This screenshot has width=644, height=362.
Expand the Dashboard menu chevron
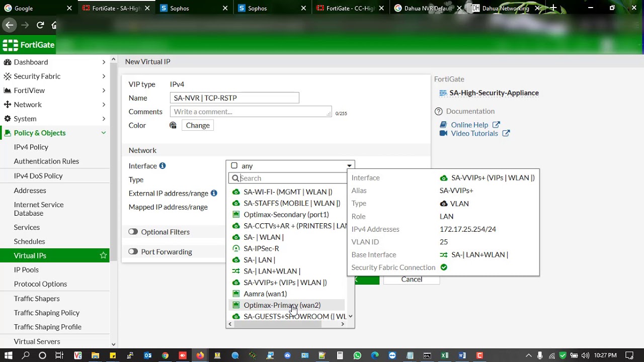tap(104, 62)
